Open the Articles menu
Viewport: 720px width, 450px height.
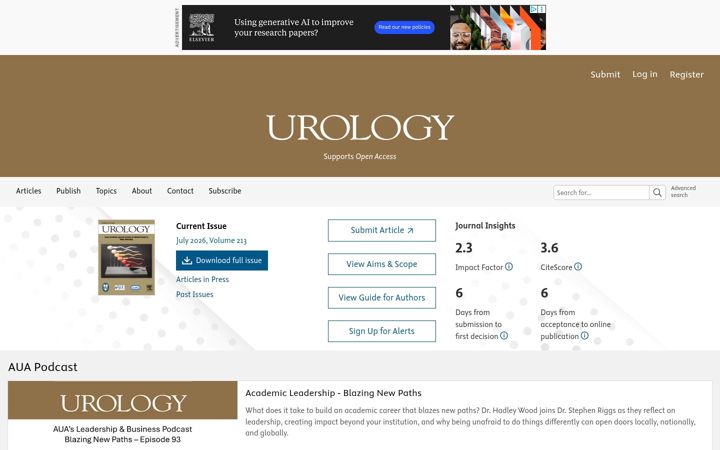(28, 191)
